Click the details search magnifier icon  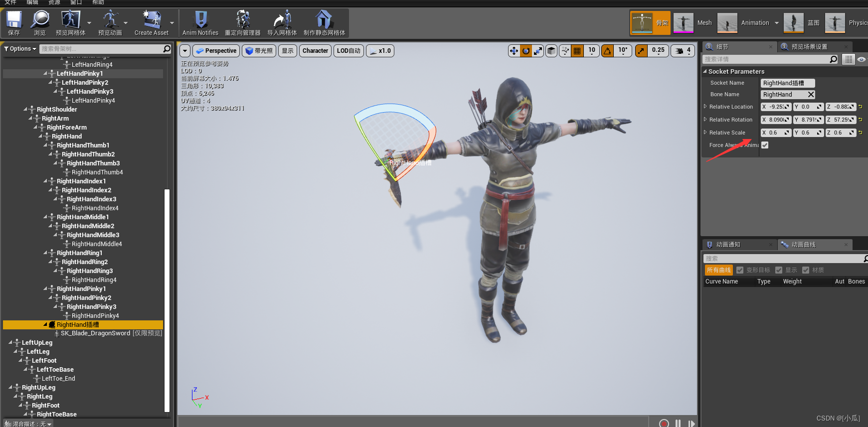(x=833, y=59)
